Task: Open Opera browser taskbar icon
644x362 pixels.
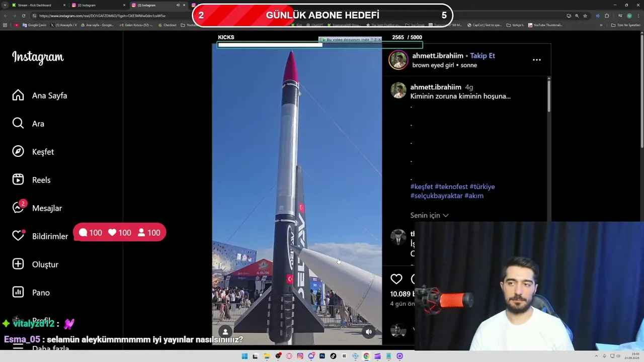Action: (x=289, y=356)
